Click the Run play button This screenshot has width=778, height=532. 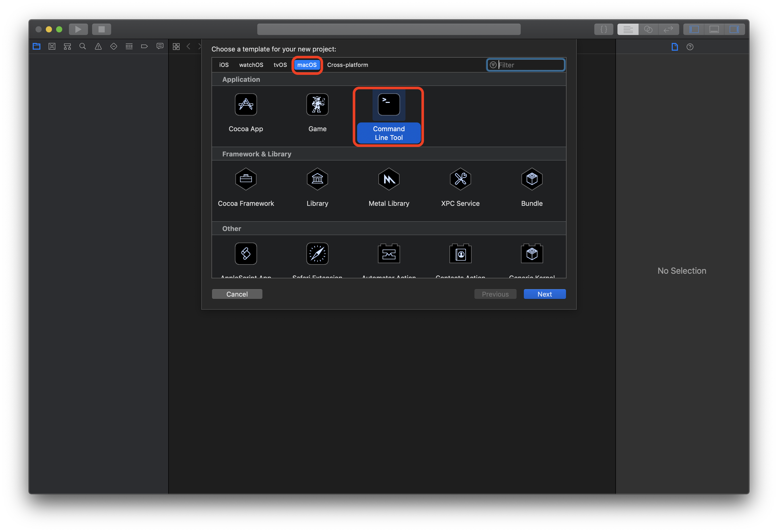pos(78,29)
